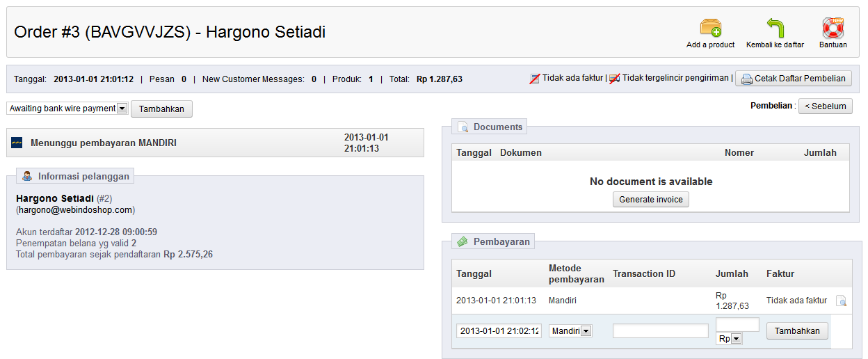Open the Bantuan lifebuoy help icon
This screenshot has height=359, width=868.
click(833, 28)
